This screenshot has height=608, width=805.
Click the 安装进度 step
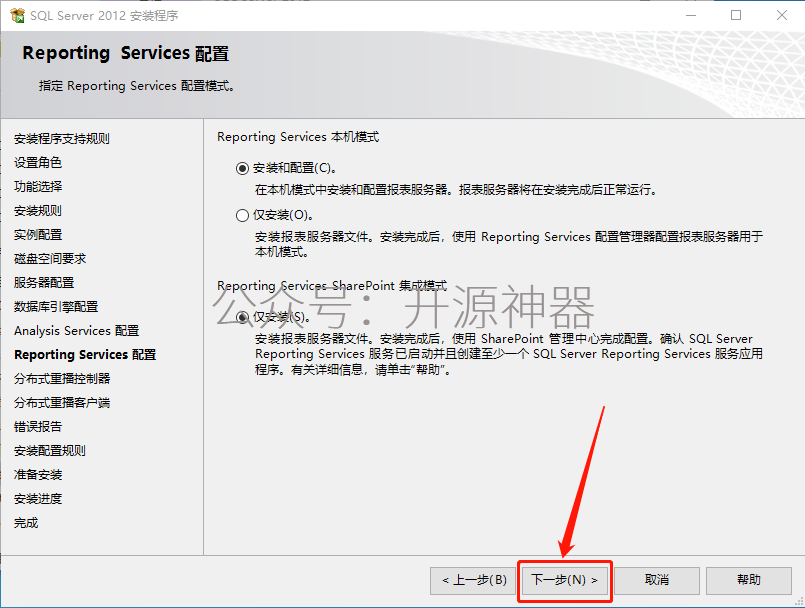click(38, 499)
